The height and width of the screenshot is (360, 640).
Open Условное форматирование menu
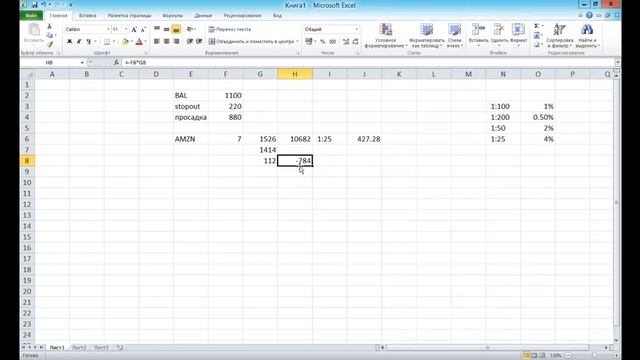pos(385,36)
